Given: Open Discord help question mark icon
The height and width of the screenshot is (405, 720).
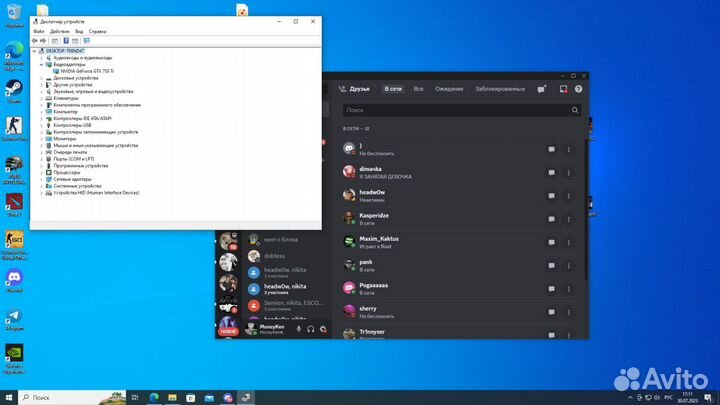Looking at the screenshot, I should (578, 88).
